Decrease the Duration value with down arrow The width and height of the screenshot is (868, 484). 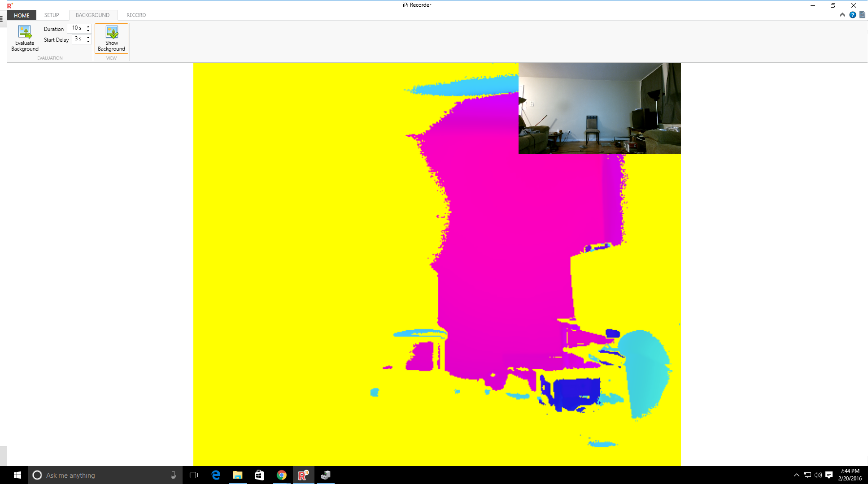click(x=88, y=30)
